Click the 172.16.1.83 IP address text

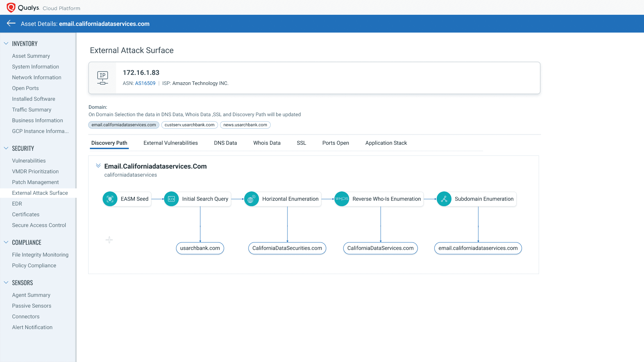point(141,73)
